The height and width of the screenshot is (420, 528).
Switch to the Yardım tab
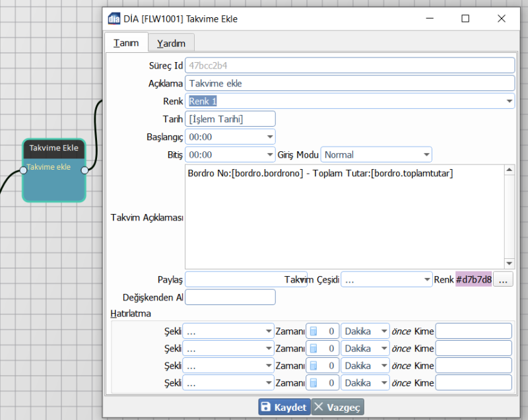[x=171, y=44]
